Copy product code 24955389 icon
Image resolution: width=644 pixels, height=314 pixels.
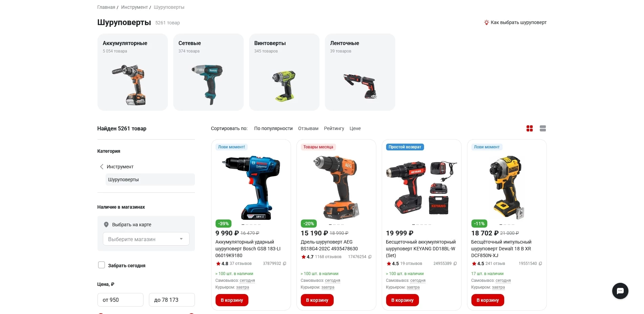pos(455,264)
